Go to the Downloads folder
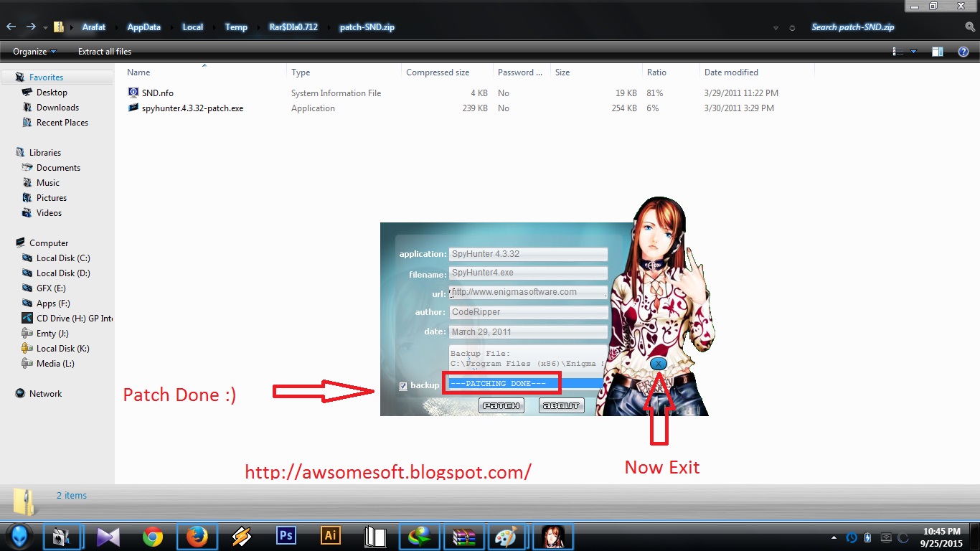 (x=57, y=108)
